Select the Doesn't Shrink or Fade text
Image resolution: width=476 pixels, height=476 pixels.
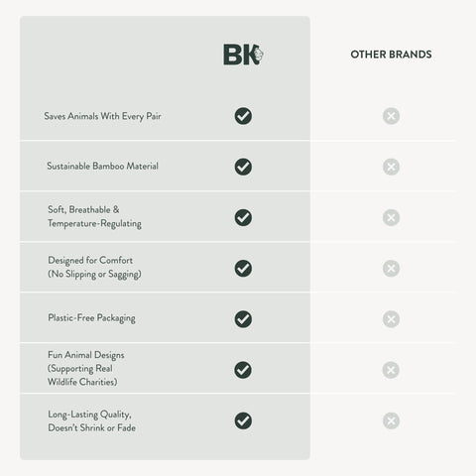[92, 427]
